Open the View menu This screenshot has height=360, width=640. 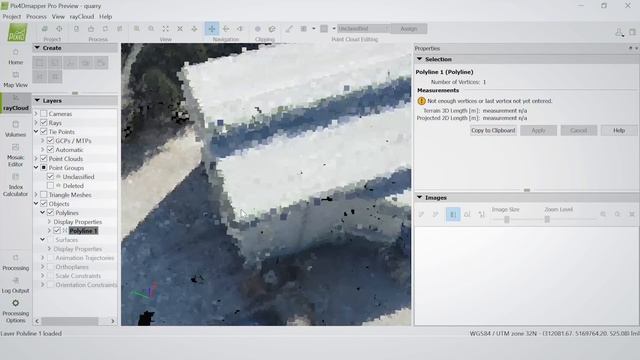(58, 16)
